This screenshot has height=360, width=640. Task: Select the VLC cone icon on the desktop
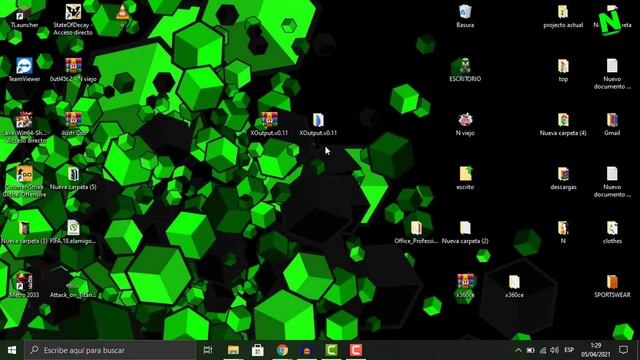122,12
